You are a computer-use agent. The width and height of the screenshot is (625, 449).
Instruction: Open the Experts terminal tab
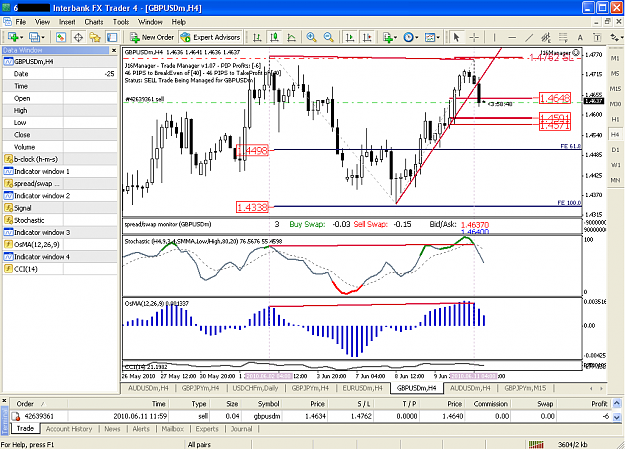207,429
